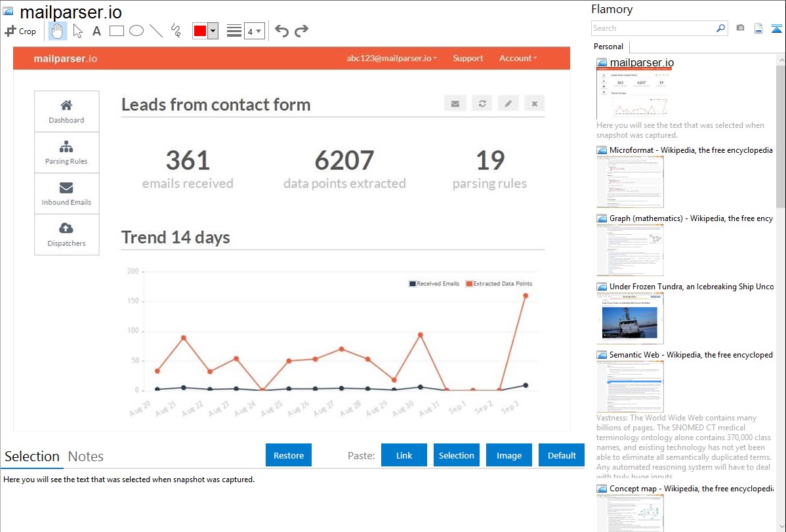Screen dimensions: 786x532
Task: Click the Received Emails legend entry
Action: coord(434,284)
